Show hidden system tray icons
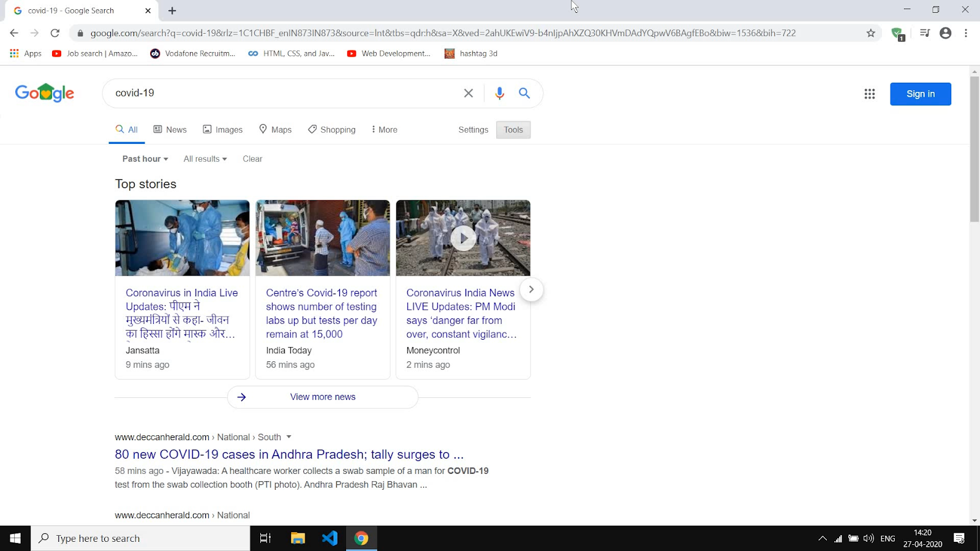Image resolution: width=980 pixels, height=551 pixels. (822, 539)
